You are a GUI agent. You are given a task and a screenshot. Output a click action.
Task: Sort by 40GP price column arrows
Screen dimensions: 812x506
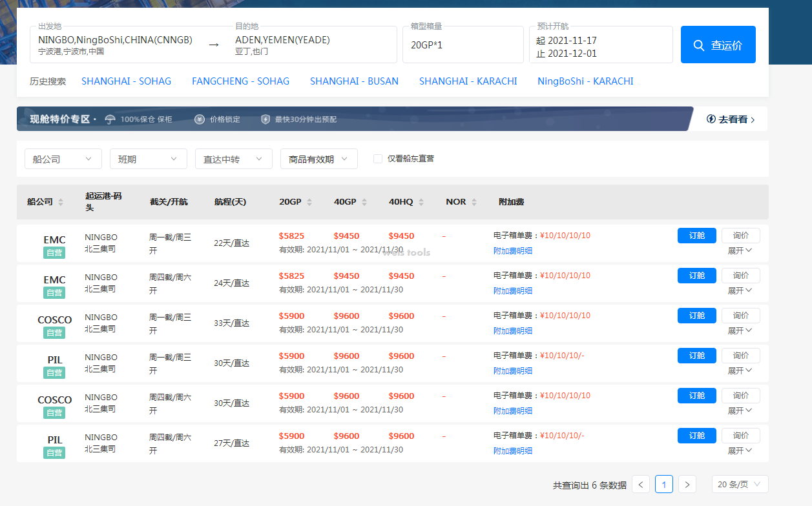point(364,202)
